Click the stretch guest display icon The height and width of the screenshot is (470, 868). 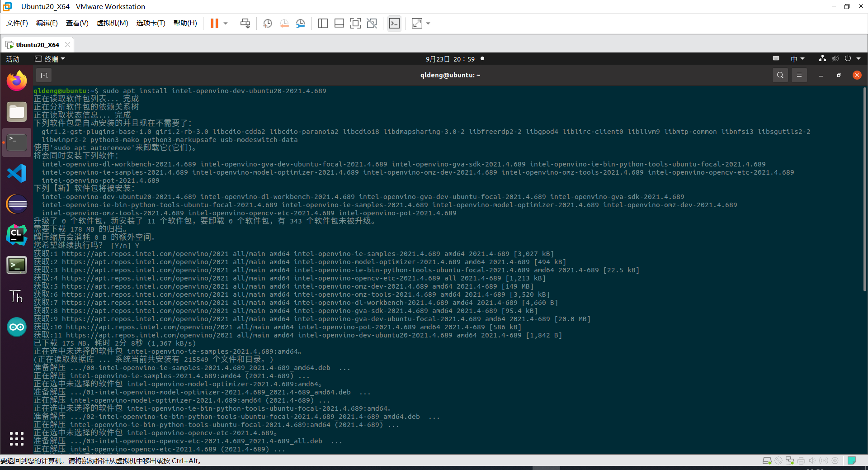click(x=417, y=24)
